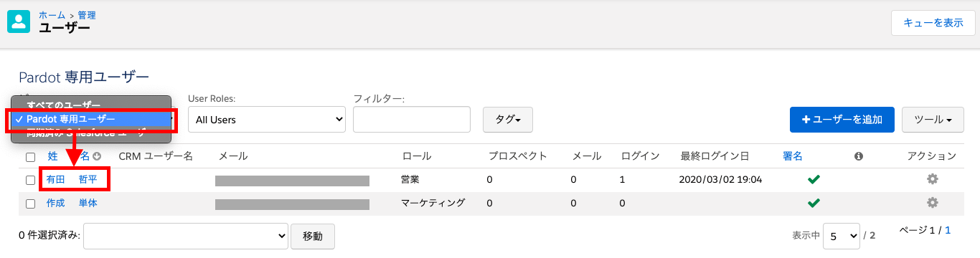Open the ツール dropdown menu
Screen dimensions: 980x258
coord(933,120)
